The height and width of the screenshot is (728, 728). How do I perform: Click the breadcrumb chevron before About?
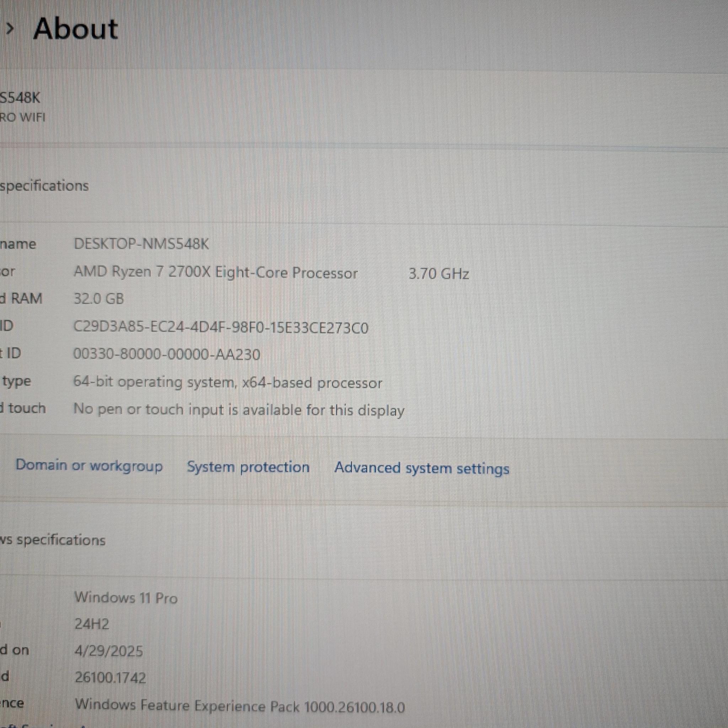[x=10, y=29]
